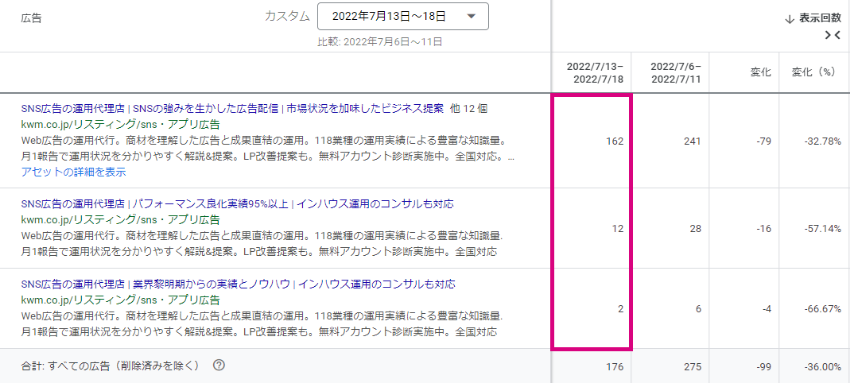The width and height of the screenshot is (850, 383).
Task: Open the first ad headline with ビジネス提案
Action: (232, 108)
